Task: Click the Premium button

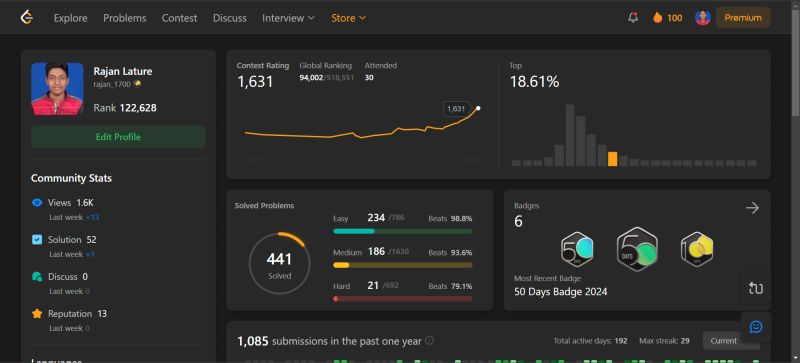Action: tap(743, 18)
